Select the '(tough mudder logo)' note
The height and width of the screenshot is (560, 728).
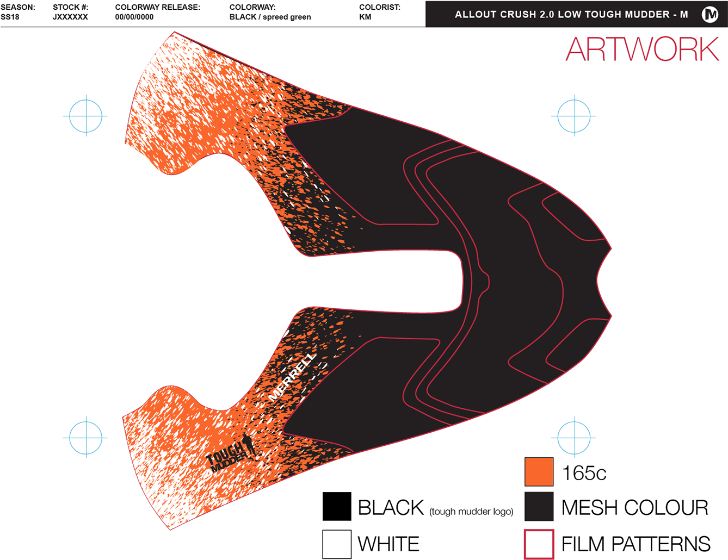471,511
